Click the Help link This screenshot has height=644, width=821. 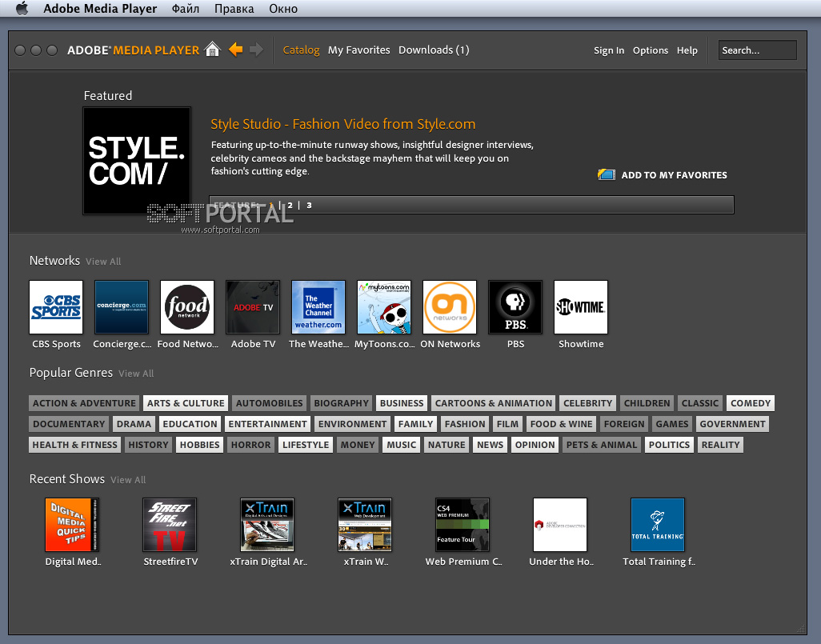687,50
